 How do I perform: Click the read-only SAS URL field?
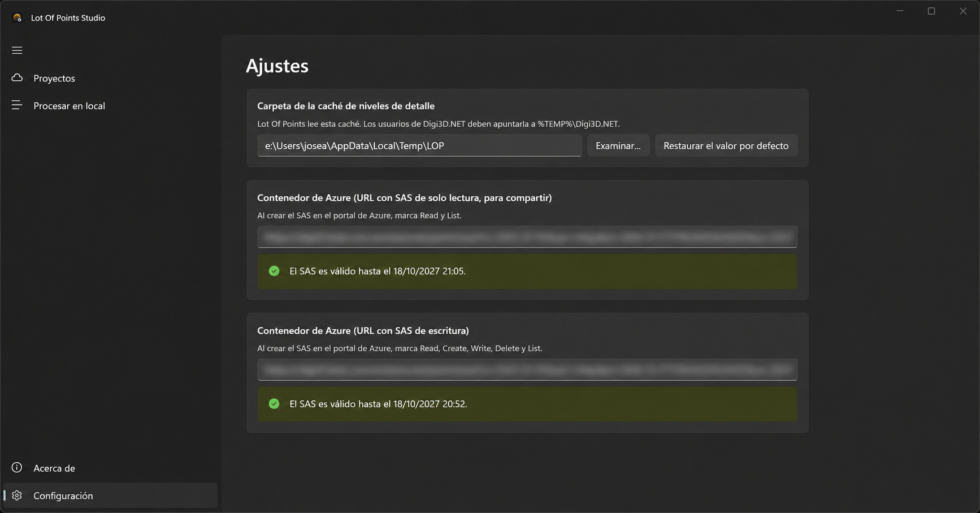[527, 237]
